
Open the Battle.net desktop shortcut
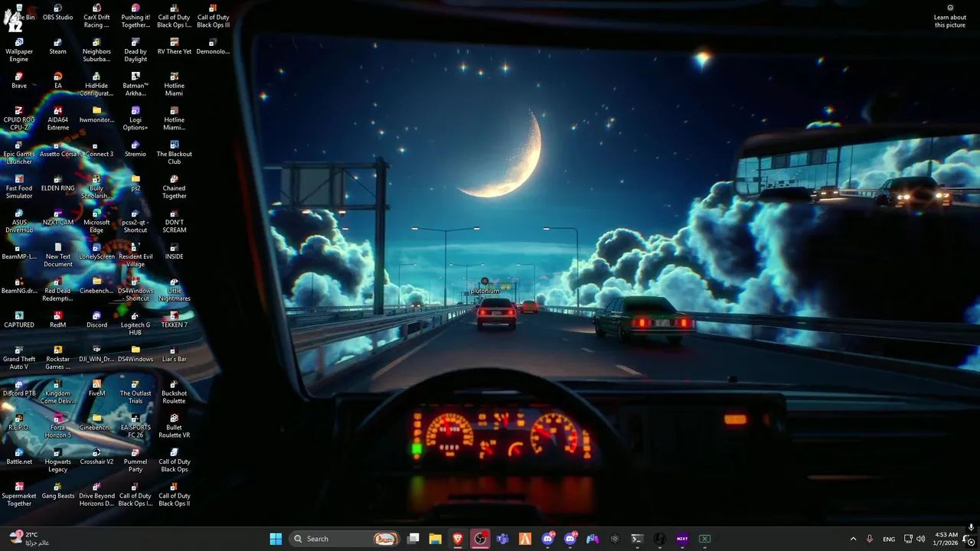[19, 457]
